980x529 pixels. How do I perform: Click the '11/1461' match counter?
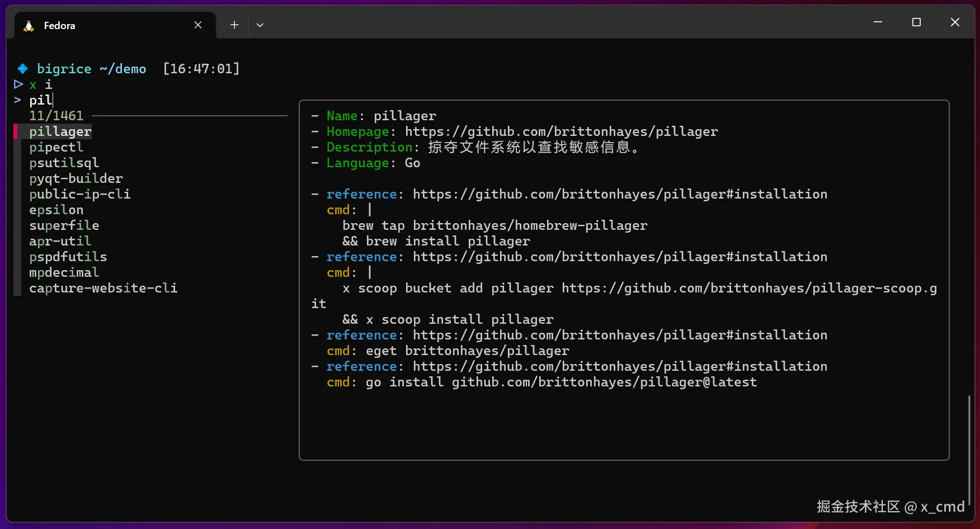click(56, 116)
